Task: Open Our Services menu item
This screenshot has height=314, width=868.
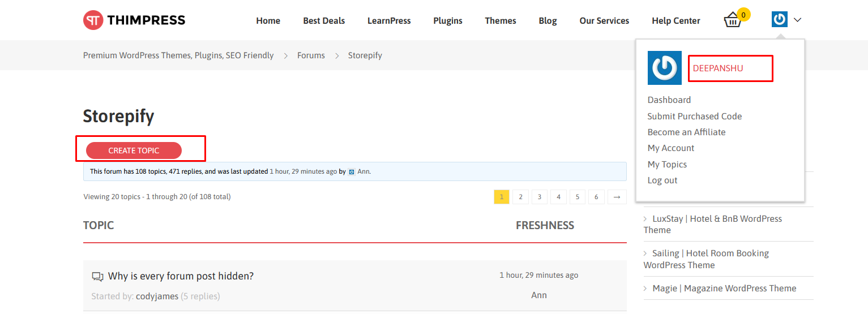Action: click(x=604, y=20)
